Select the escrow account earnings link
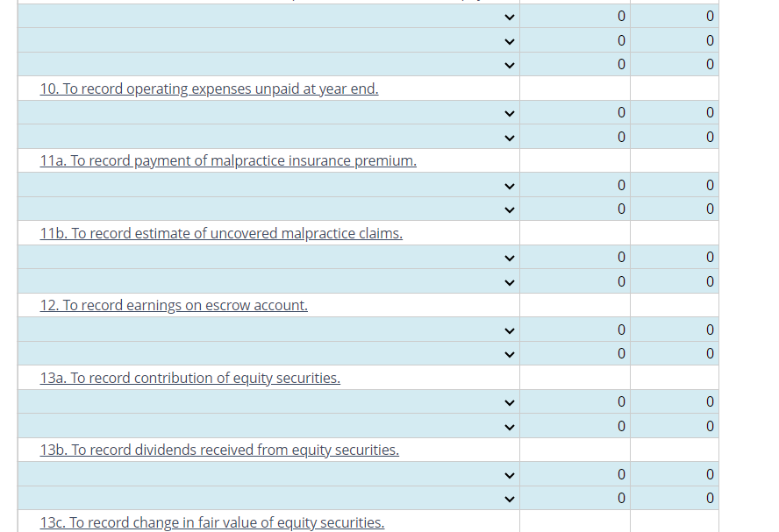The width and height of the screenshot is (779, 532). click(x=173, y=305)
